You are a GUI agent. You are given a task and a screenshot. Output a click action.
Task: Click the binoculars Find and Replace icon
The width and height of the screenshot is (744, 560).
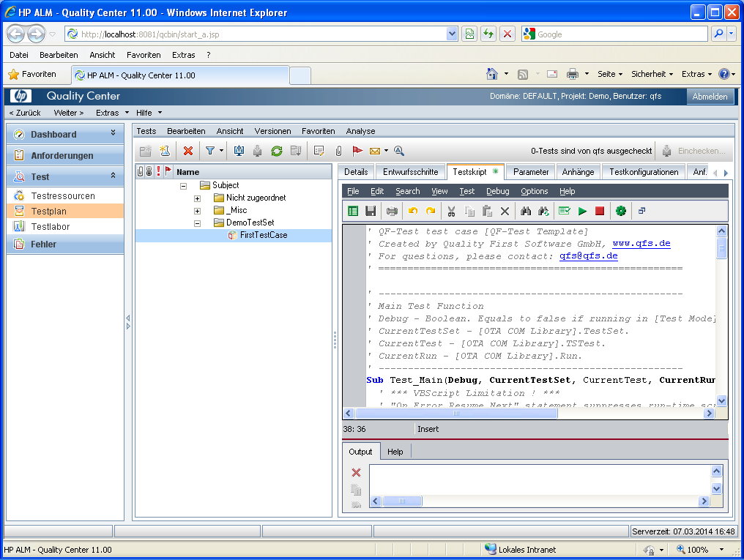[x=544, y=211]
